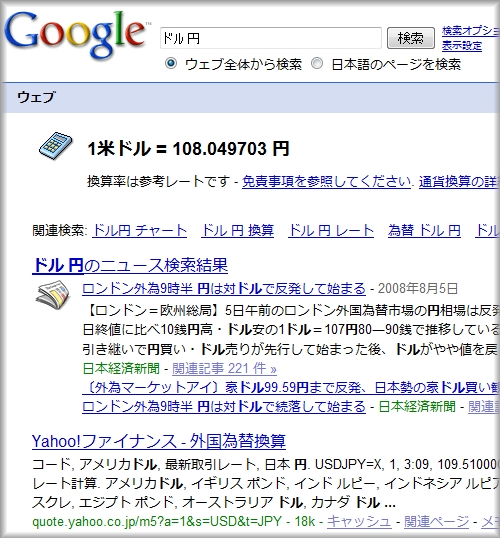500x538 pixels.
Task: Select the ウェブ全体から検索 radio button
Action: [171, 64]
